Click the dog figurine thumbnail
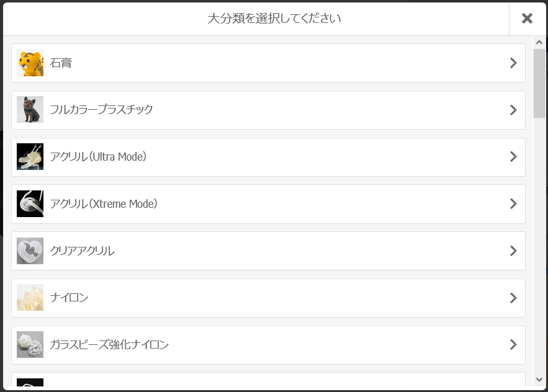This screenshot has width=548, height=392. click(30, 110)
